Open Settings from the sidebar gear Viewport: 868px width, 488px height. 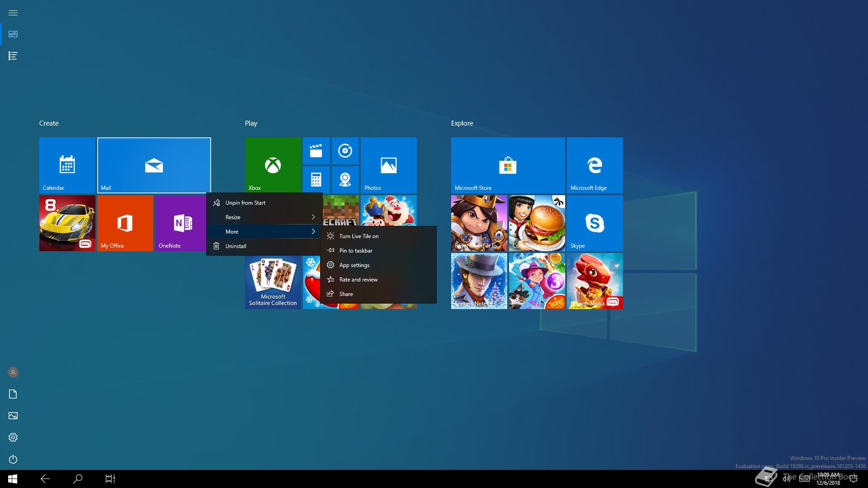[x=13, y=437]
